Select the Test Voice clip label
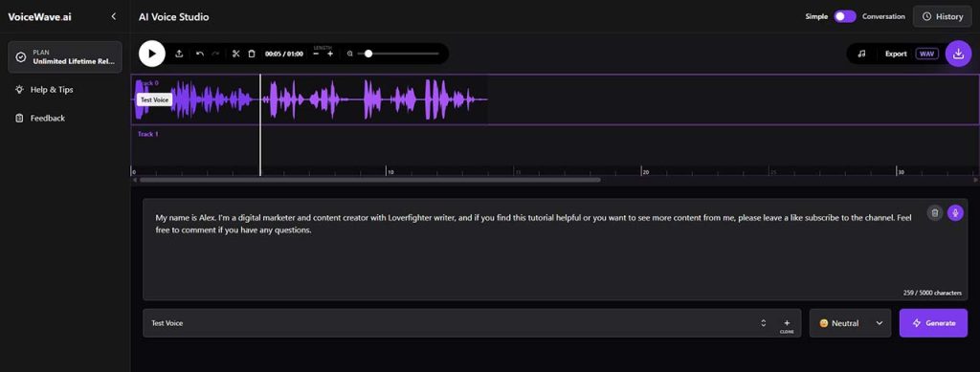This screenshot has height=372, width=980. [154, 99]
